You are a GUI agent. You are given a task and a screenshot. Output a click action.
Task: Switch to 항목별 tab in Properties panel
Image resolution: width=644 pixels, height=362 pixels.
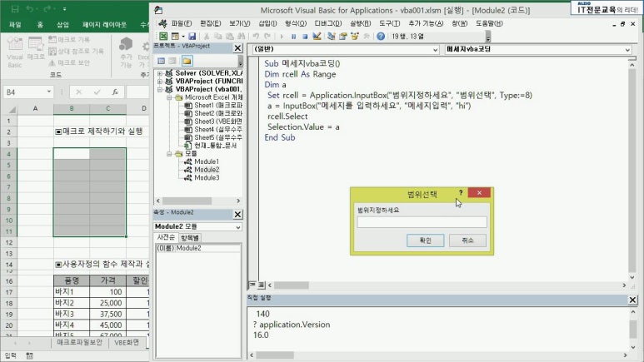190,238
